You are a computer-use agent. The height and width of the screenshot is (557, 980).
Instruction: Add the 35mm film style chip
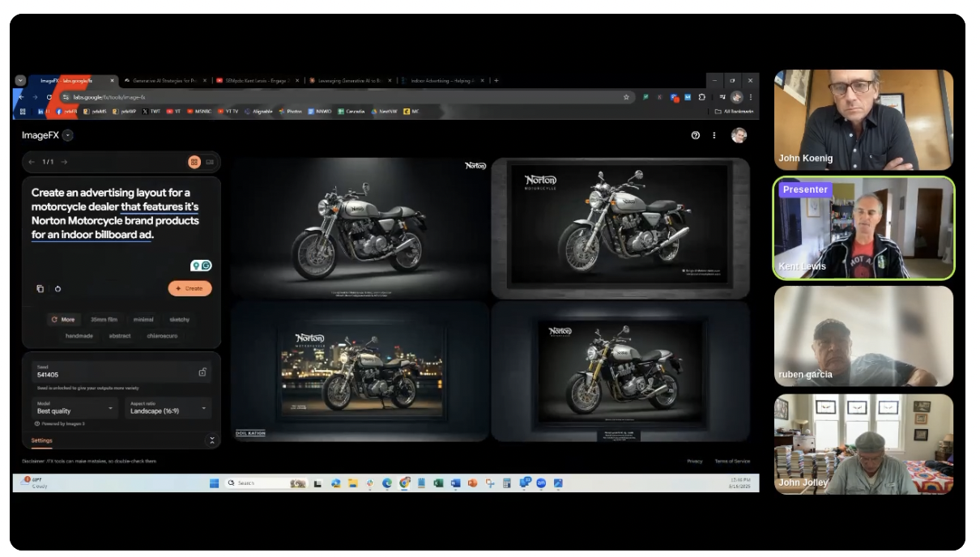tap(104, 320)
